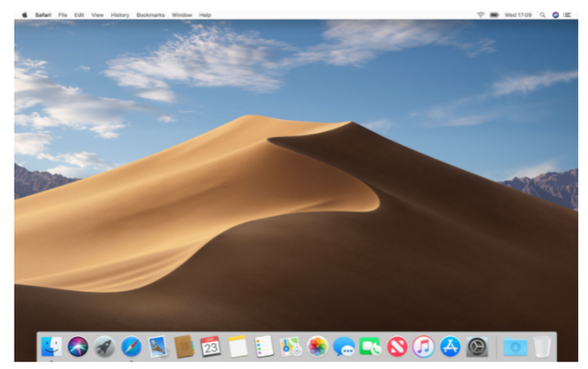Open the Bookmarks menu
This screenshot has width=588, height=369.
[x=151, y=15]
